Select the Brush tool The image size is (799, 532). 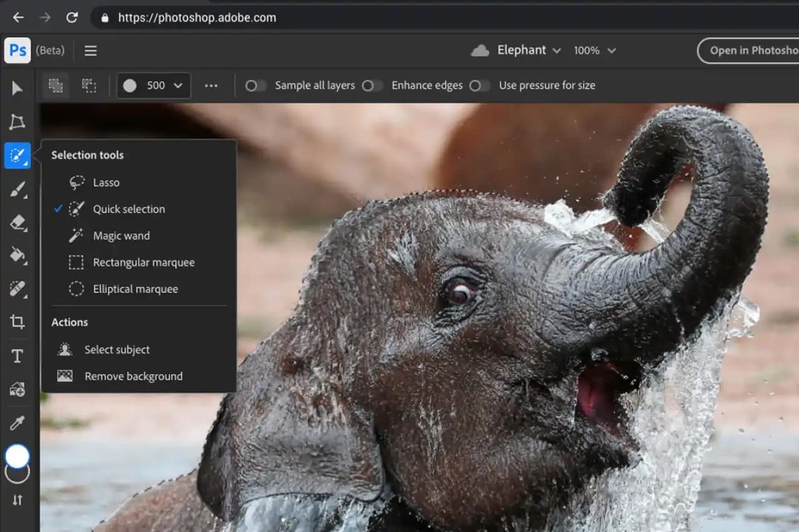pos(17,190)
